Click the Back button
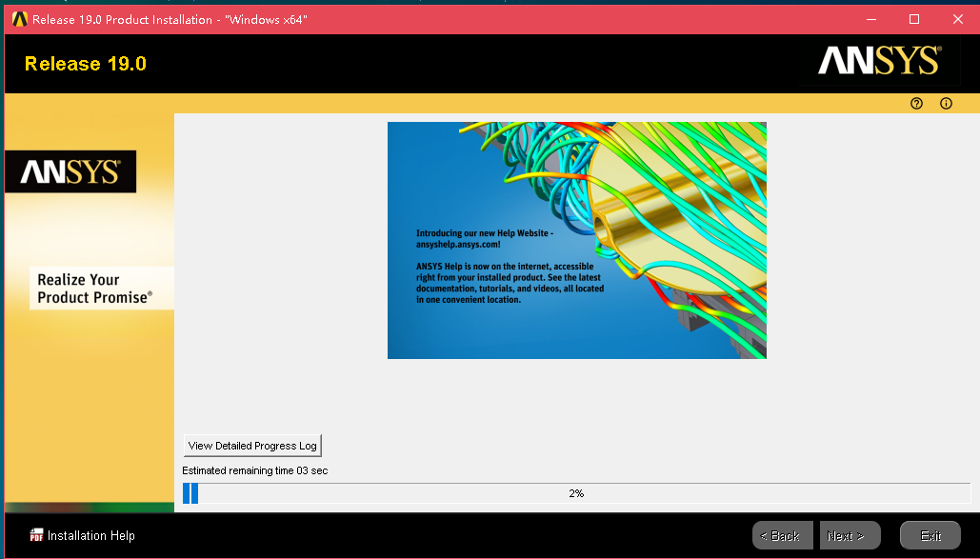The width and height of the screenshot is (980, 559). tap(783, 536)
